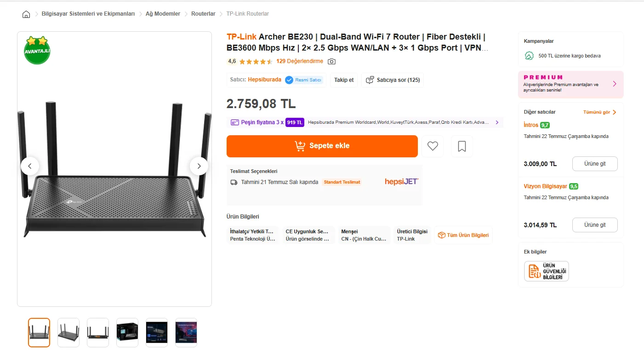Open the Ağ Modemler breadcrumb
The width and height of the screenshot is (644, 357).
163,14
